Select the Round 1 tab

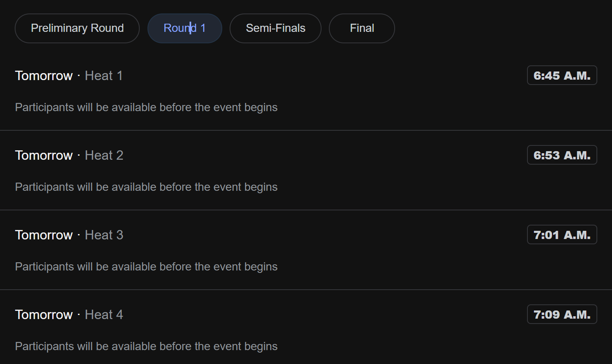185,28
